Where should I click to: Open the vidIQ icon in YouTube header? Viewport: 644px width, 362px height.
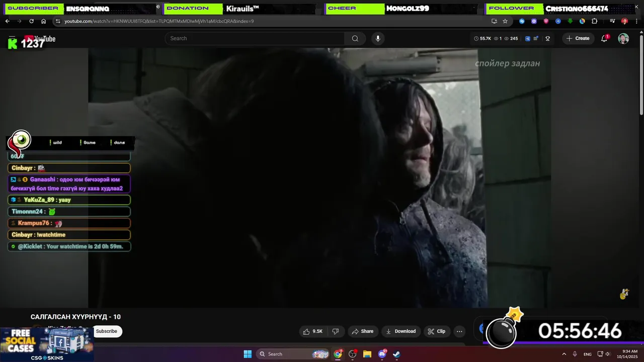tap(528, 38)
